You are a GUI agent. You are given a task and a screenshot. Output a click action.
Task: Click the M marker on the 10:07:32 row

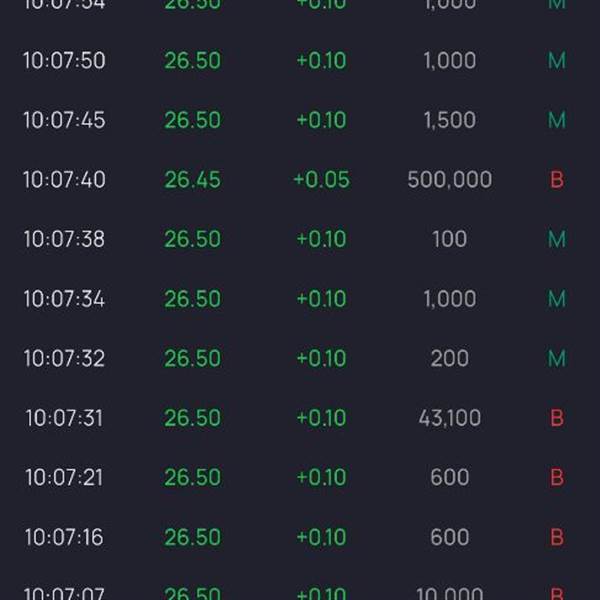(x=557, y=358)
